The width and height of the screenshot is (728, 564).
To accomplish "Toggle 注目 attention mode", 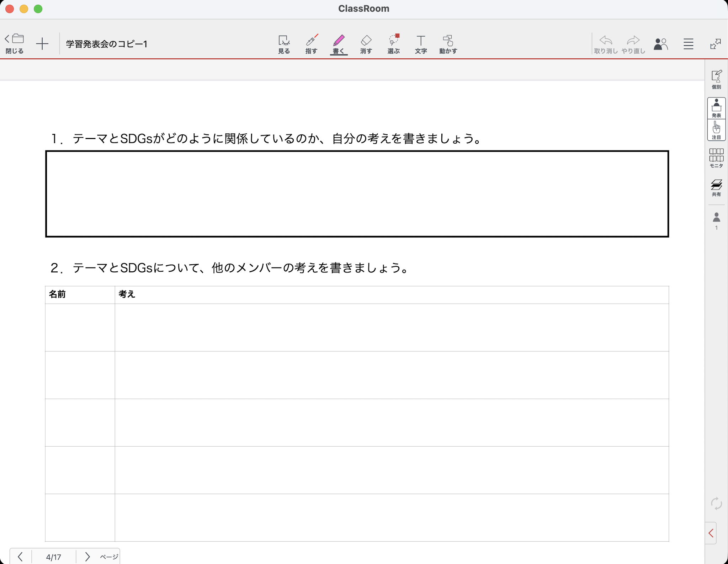I will (716, 130).
